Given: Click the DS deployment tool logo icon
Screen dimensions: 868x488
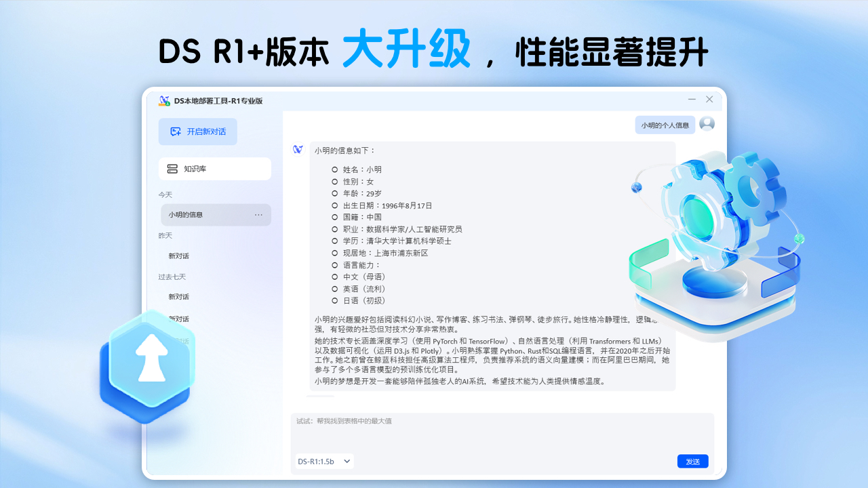Looking at the screenshot, I should (x=165, y=99).
